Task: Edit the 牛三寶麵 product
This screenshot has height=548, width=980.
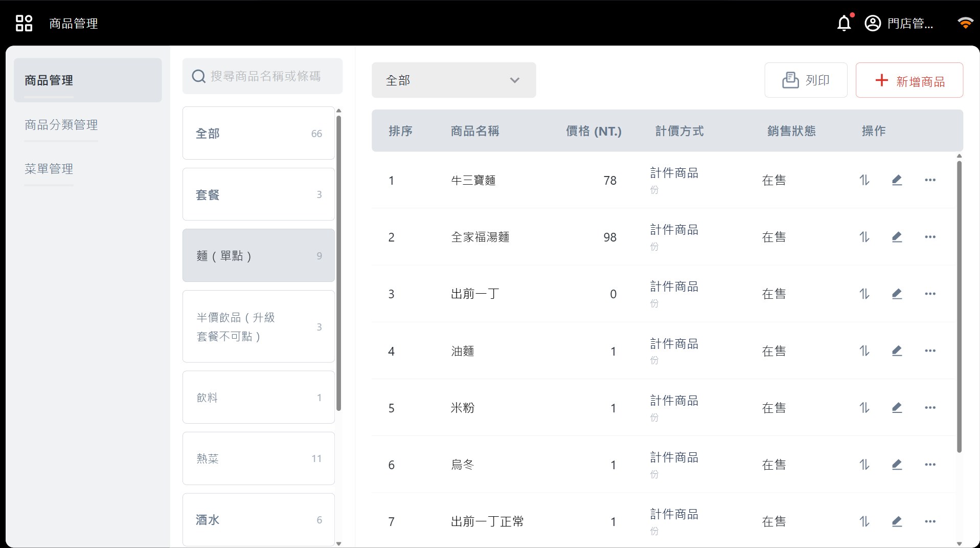Action: point(897,180)
